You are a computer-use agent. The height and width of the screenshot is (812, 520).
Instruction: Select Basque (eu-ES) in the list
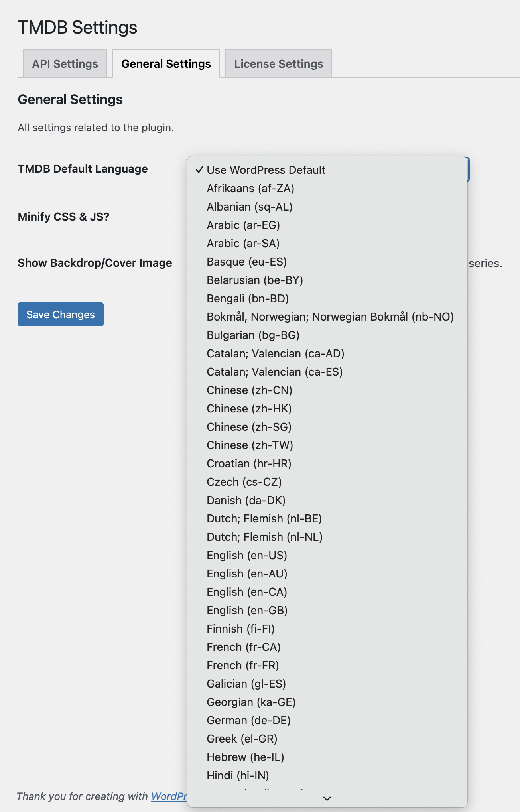[327, 262]
